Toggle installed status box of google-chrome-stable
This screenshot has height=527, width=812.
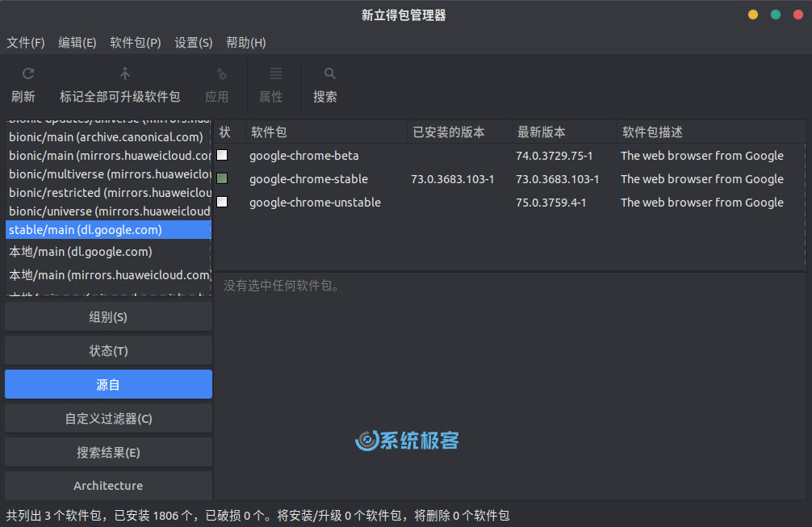(222, 178)
